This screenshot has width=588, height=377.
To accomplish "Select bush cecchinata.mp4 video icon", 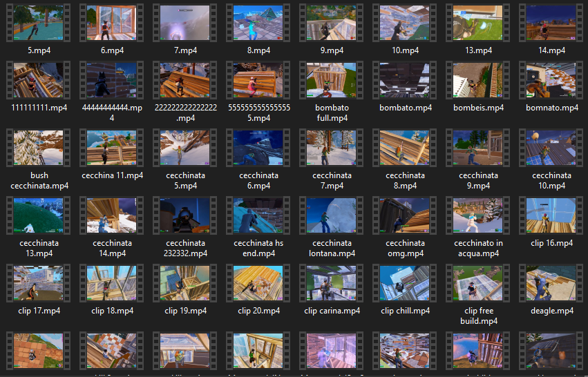I will click(38, 148).
